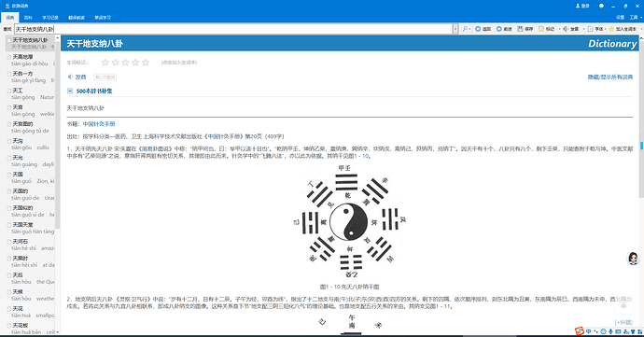
Task: Expand the 工具 menu dropdown
Action: 634,17
